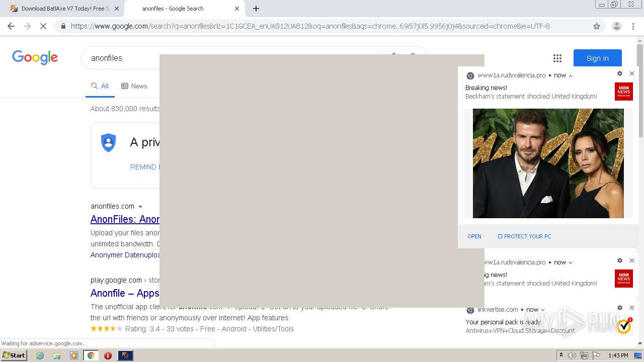Open the anonfiles.com result dropdown arrow
The height and width of the screenshot is (362, 644).
point(140,207)
